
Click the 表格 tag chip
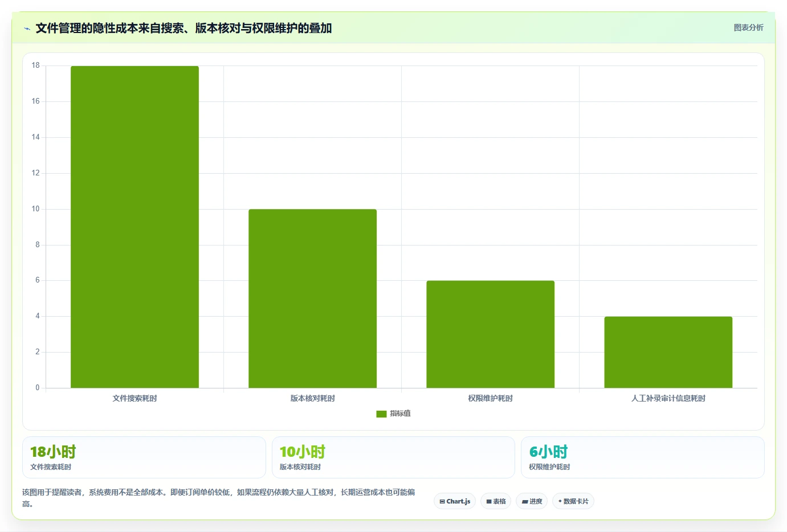coord(496,501)
